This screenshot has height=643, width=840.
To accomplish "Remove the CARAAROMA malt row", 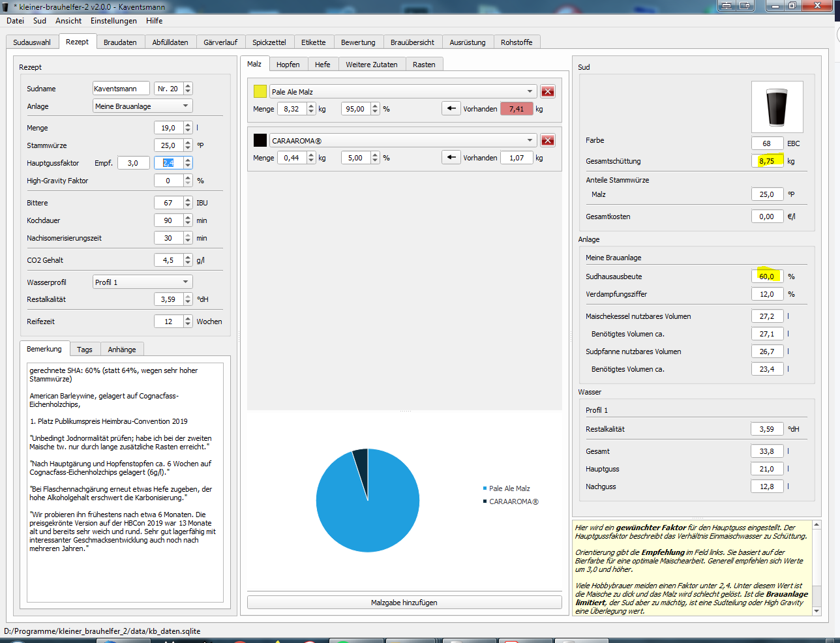I will [x=548, y=140].
